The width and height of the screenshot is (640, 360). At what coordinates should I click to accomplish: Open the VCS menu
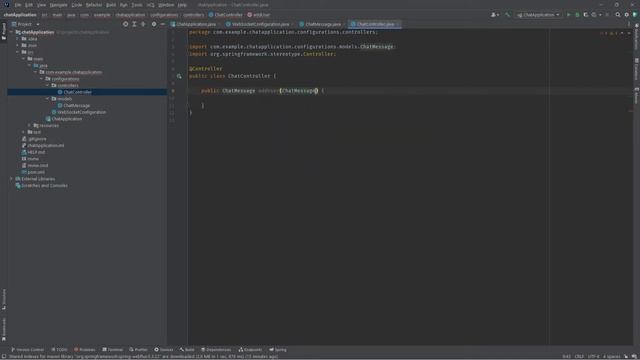click(x=150, y=5)
